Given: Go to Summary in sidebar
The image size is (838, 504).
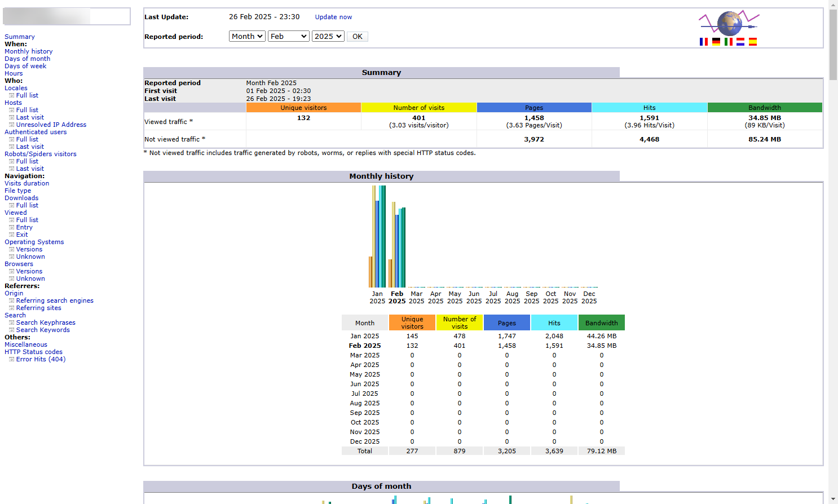Looking at the screenshot, I should pyautogui.click(x=20, y=37).
